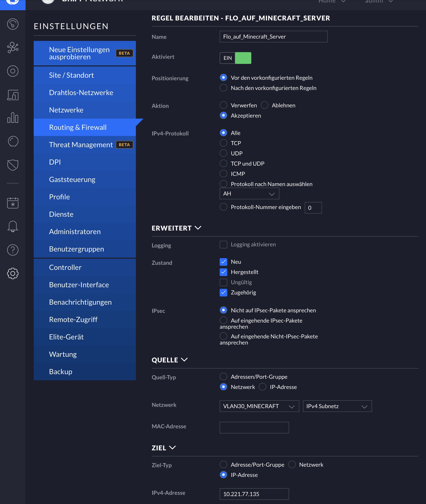The image size is (426, 504).
Task: Open the Help question mark icon
Action: (x=13, y=250)
